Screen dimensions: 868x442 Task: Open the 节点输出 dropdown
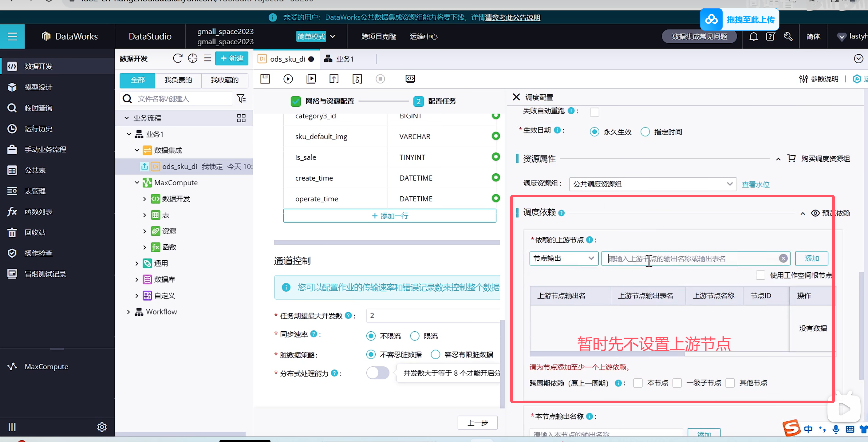[563, 258]
